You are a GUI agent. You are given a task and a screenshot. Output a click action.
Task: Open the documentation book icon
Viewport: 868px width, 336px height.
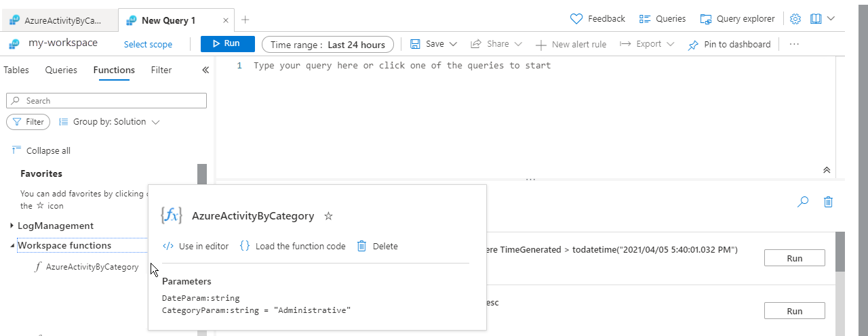click(x=816, y=19)
